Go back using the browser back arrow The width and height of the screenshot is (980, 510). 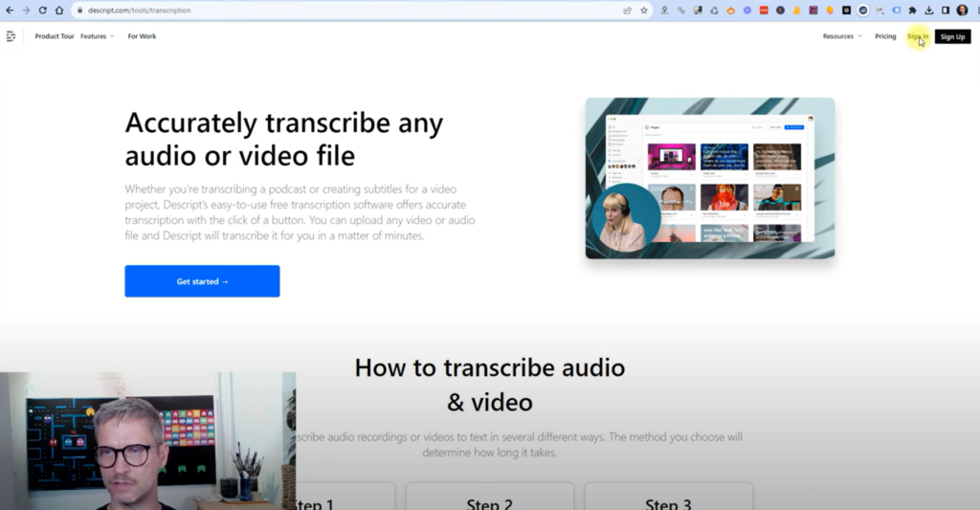point(10,10)
